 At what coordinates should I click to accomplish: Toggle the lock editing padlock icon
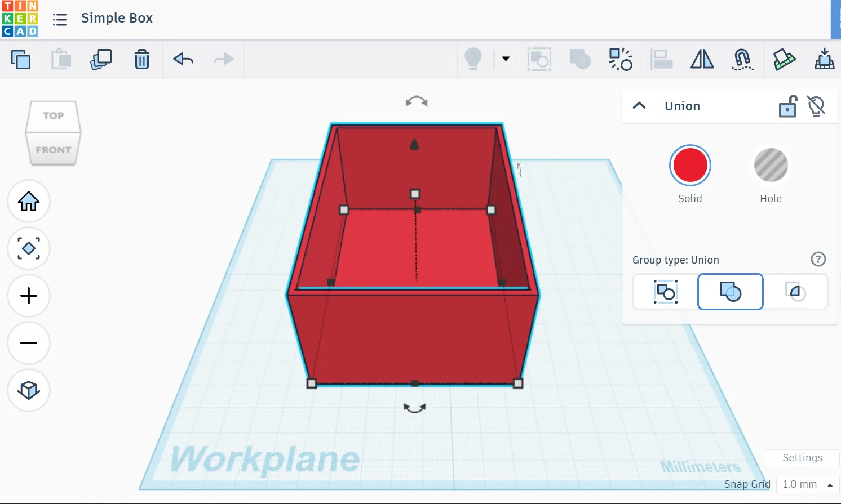[787, 106]
